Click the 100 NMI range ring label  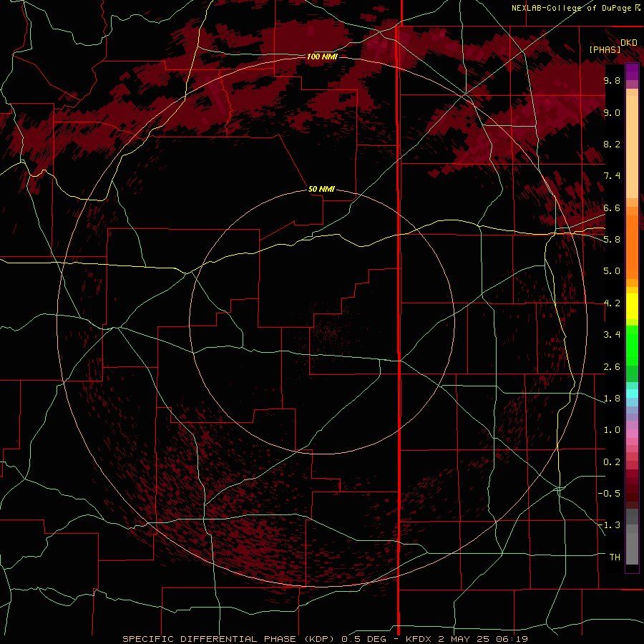click(322, 57)
